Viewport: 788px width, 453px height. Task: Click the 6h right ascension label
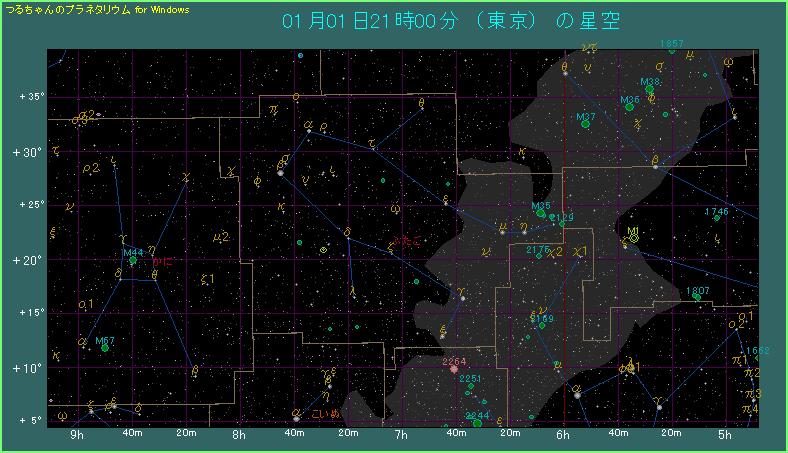(x=563, y=435)
